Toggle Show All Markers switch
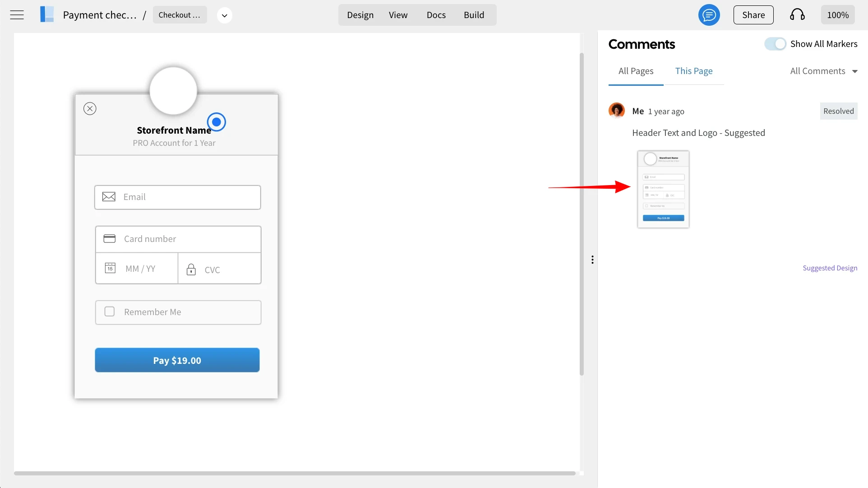 [x=775, y=44]
